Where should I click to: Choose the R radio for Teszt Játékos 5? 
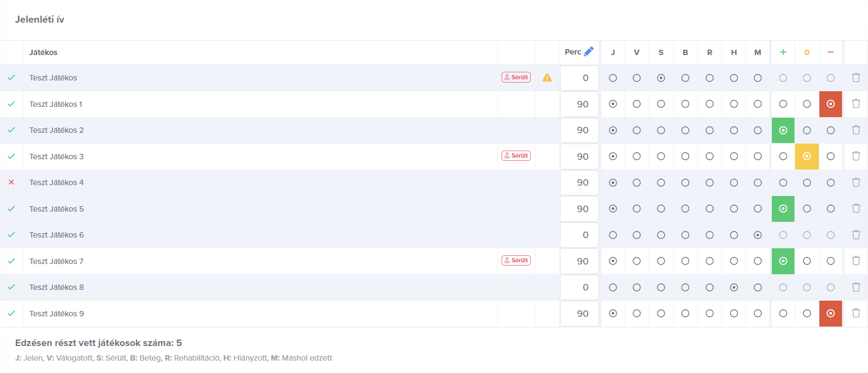click(x=710, y=208)
